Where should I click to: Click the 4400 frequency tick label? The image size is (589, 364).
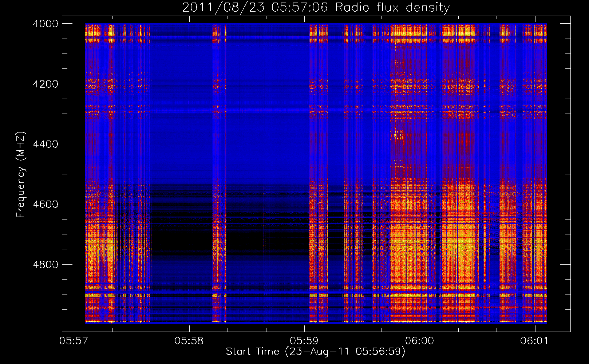click(x=46, y=144)
